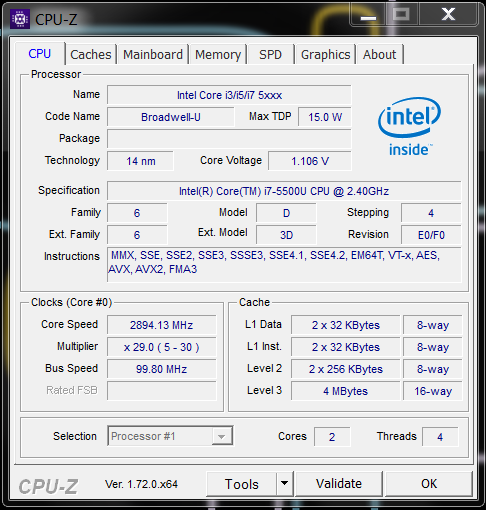The image size is (486, 510).
Task: Click L1 Data size 2 x 32 KBytes
Action: [x=345, y=325]
